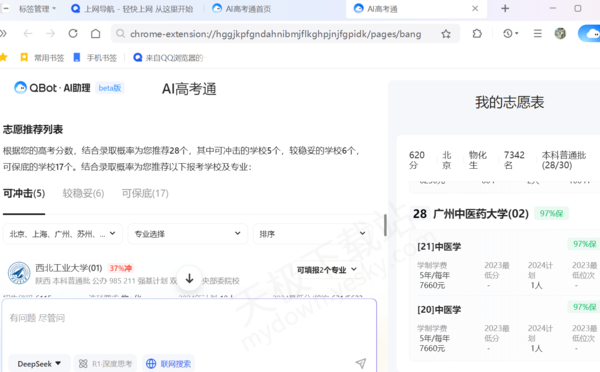Open 西北工业大学(01) school entry
This screenshot has width=600, height=372.
coord(69,268)
